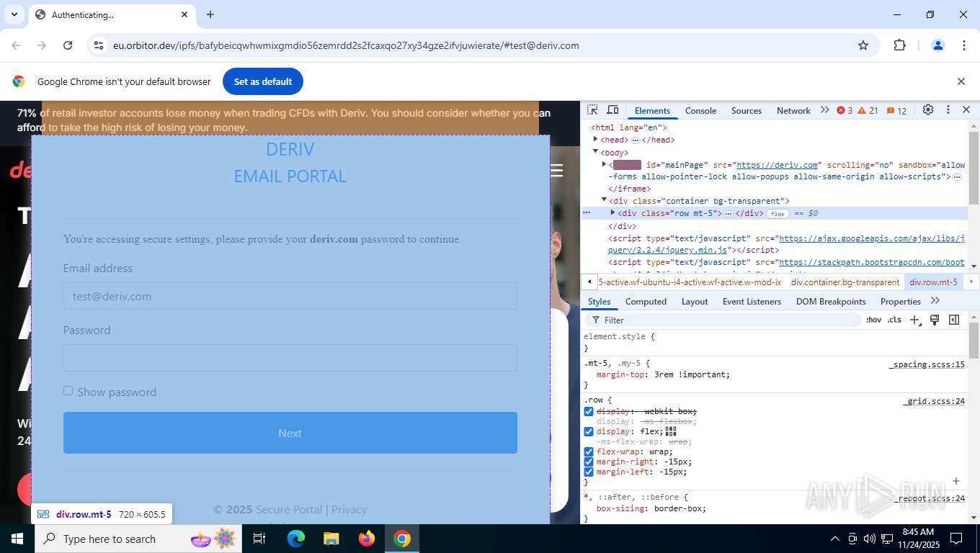This screenshot has height=553, width=980.
Task: Click the :hov element state toggle
Action: (x=873, y=320)
